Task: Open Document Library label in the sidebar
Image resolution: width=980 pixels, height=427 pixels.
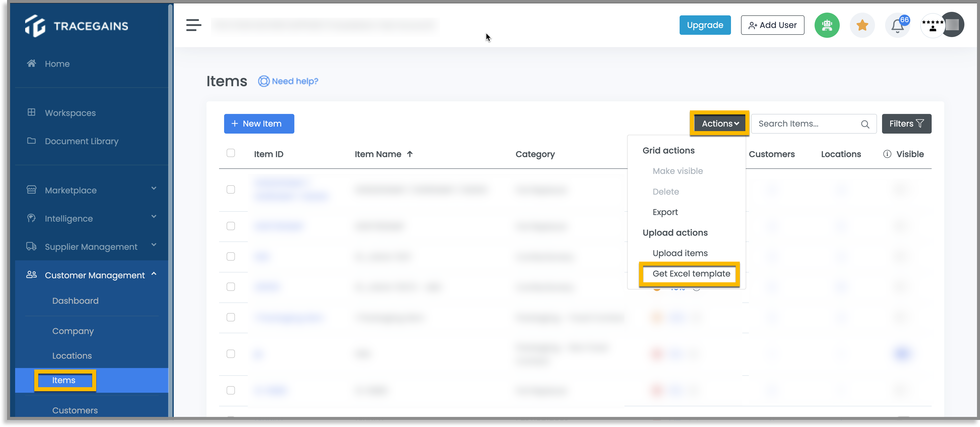Action: coord(81,141)
